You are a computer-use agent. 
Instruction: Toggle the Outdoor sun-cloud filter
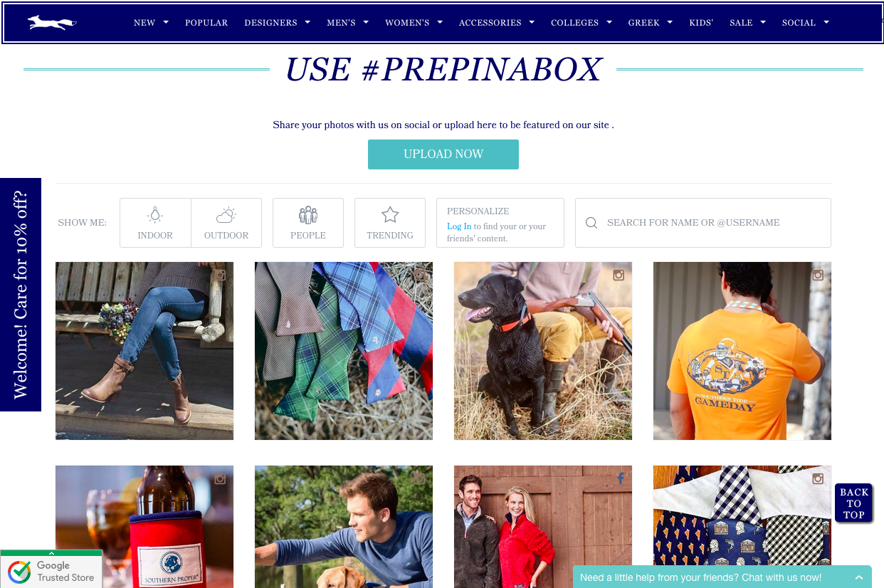pyautogui.click(x=226, y=223)
